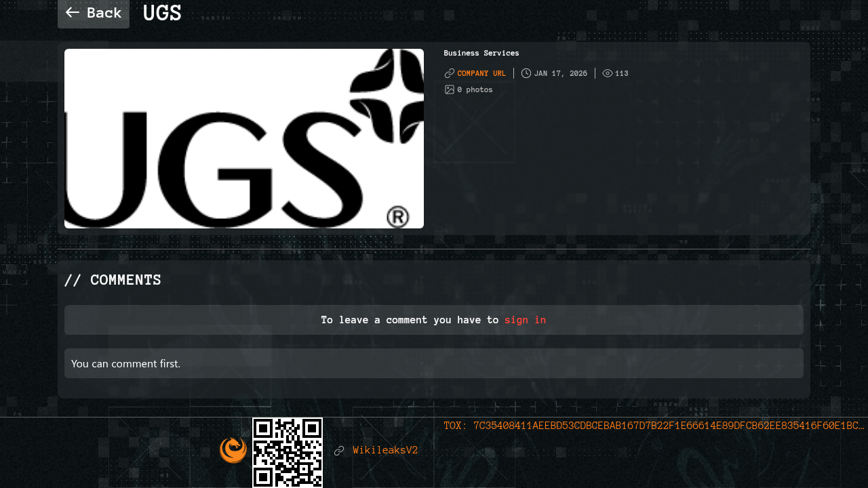The image size is (868, 488).
Task: Click the clock icon near the date
Action: point(526,73)
